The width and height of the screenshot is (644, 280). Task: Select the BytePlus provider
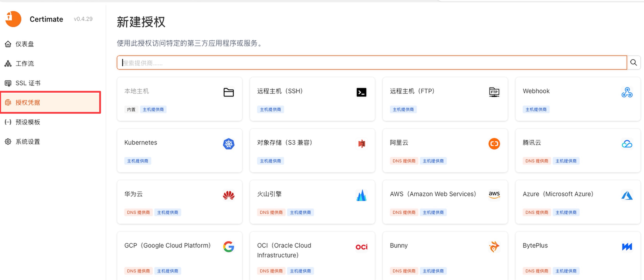(x=578, y=256)
